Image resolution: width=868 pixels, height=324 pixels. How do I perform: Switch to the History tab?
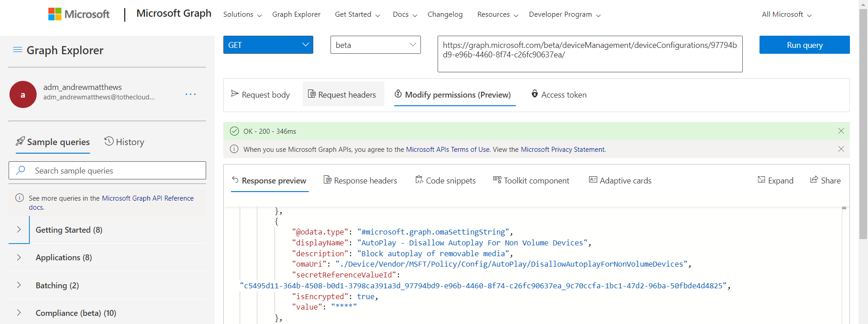(x=124, y=142)
